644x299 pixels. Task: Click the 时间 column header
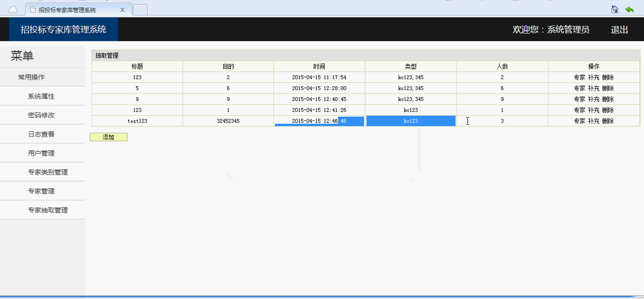coord(319,67)
